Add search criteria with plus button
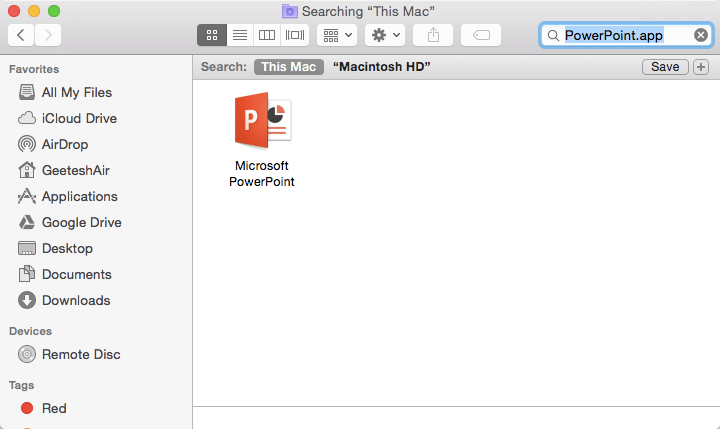The image size is (720, 429). click(700, 67)
